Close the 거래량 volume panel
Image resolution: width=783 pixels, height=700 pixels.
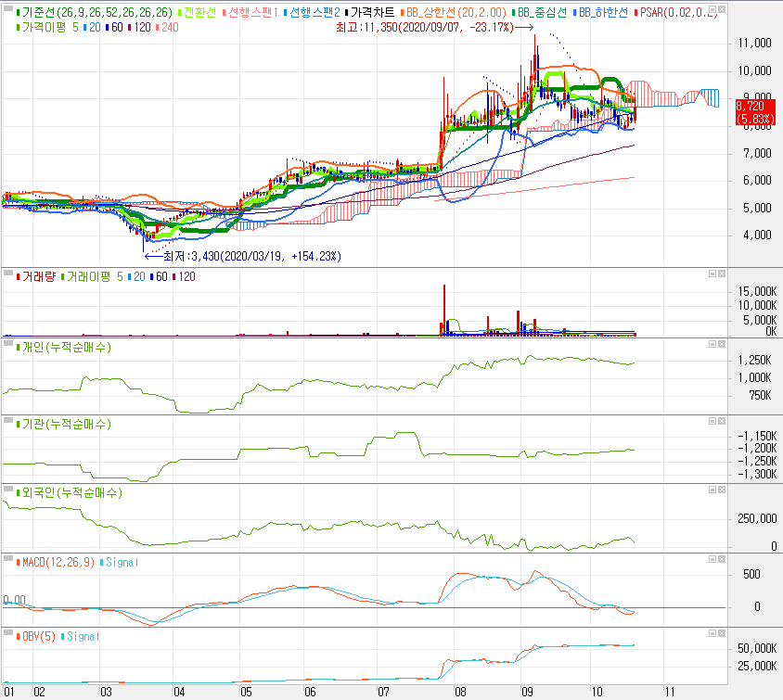pos(722,274)
